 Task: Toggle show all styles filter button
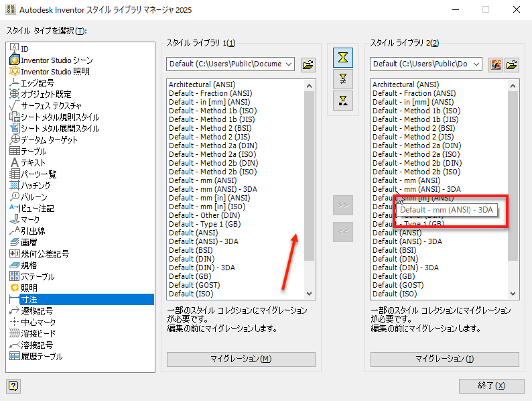pyautogui.click(x=343, y=58)
